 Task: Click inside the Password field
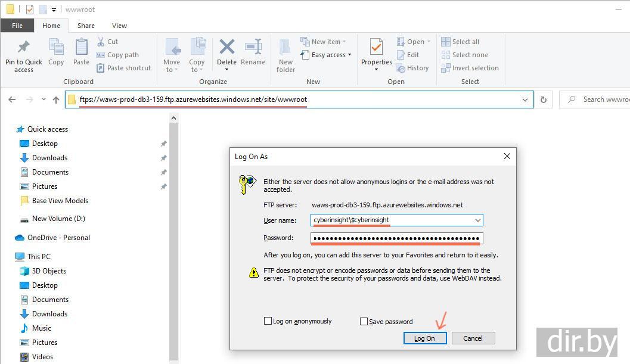click(396, 239)
